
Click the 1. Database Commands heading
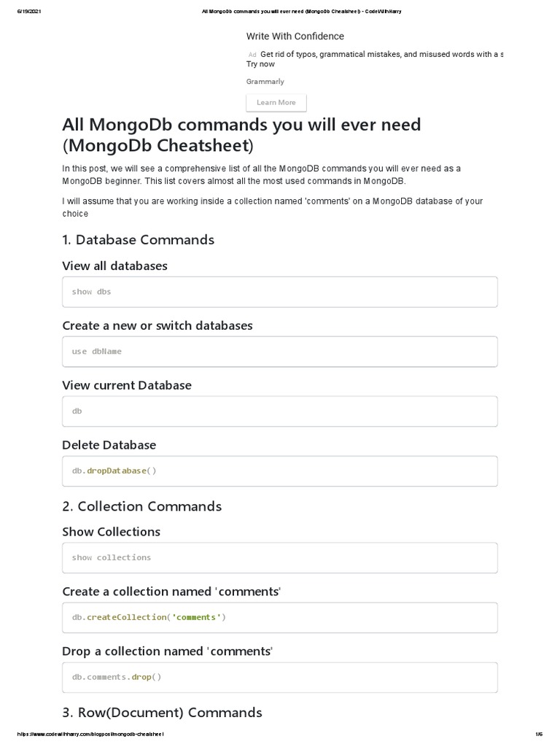[139, 240]
